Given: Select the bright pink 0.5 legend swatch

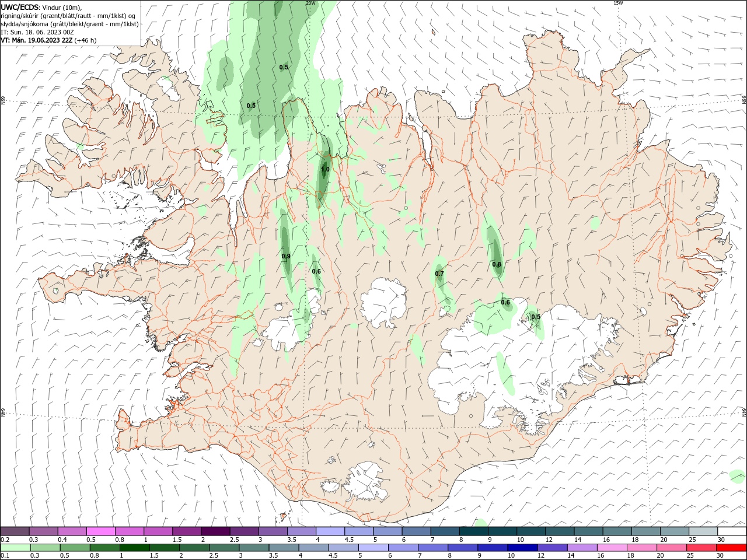Looking at the screenshot, I should 101,531.
